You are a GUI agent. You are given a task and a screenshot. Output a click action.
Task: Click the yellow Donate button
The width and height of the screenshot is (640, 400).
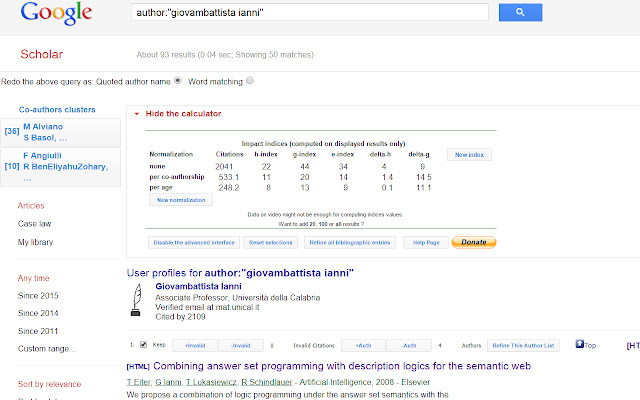(474, 242)
